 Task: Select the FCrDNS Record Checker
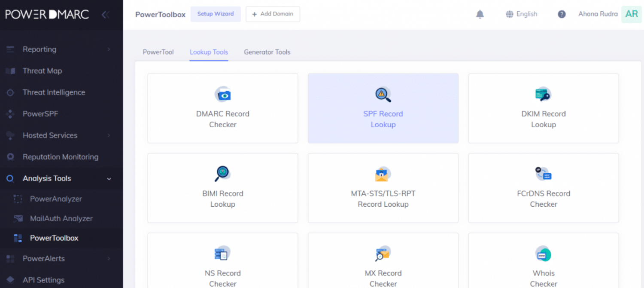[x=543, y=188]
